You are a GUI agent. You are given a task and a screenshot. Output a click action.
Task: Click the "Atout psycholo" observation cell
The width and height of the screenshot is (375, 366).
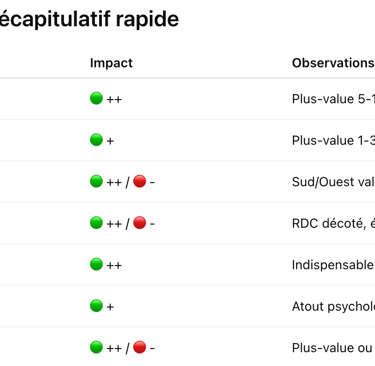(333, 307)
